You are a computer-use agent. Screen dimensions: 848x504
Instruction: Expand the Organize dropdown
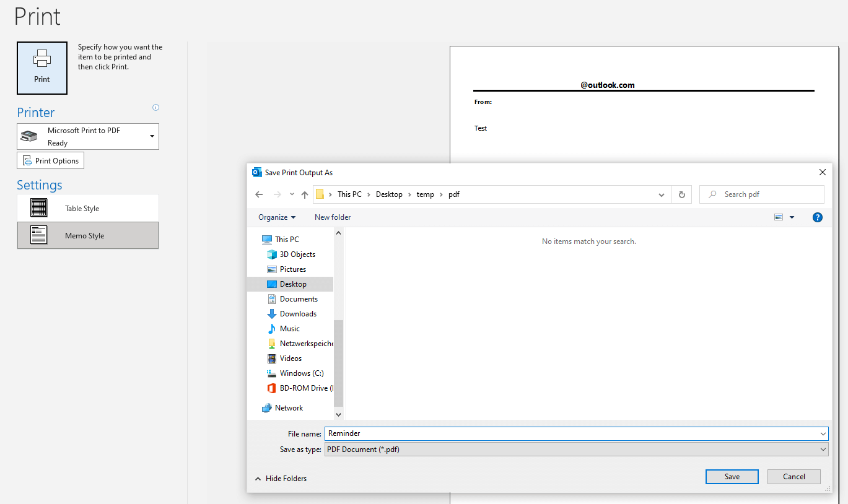pos(277,217)
